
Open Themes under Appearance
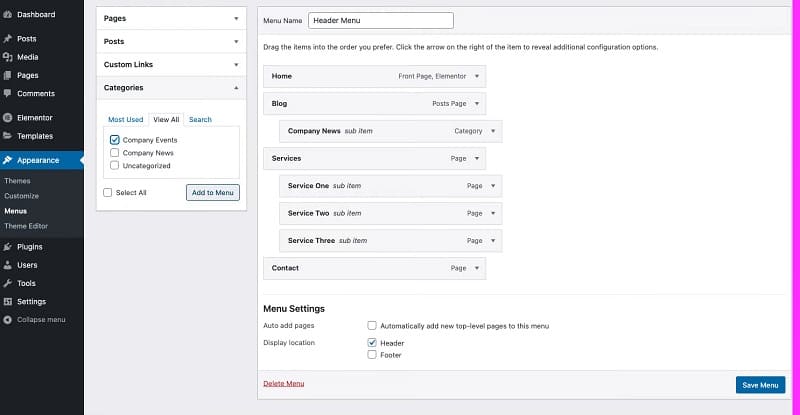tap(17, 181)
